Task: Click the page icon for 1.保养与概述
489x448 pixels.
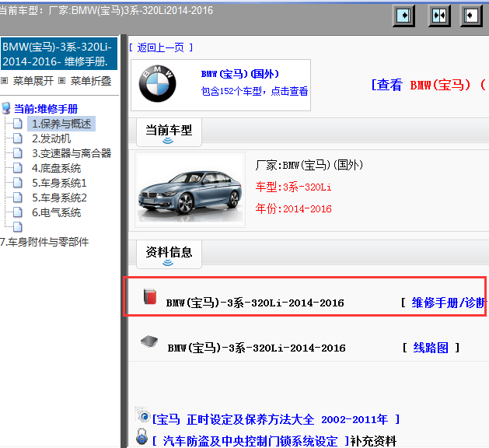Action: pyautogui.click(x=18, y=124)
